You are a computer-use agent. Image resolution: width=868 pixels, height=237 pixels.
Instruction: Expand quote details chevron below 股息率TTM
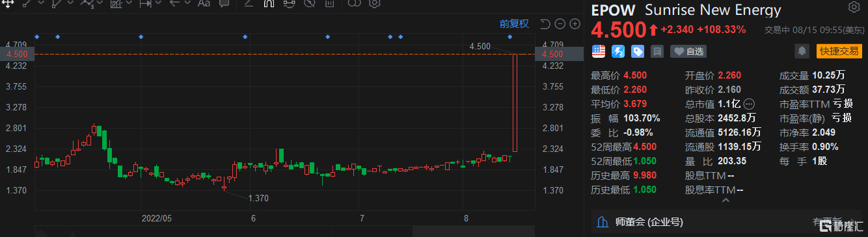tap(727, 201)
